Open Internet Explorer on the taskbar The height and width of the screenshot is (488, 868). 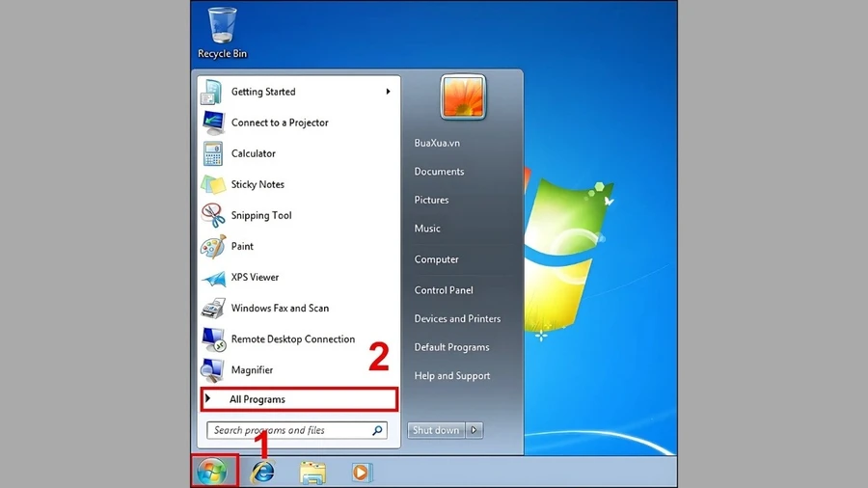(x=263, y=472)
